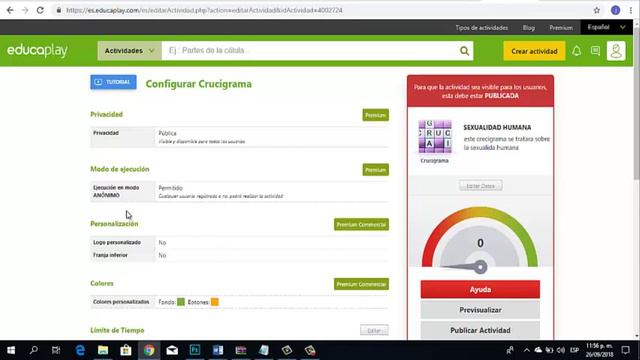The width and height of the screenshot is (640, 360).
Task: Open volume control in system tray
Action: (x=561, y=350)
